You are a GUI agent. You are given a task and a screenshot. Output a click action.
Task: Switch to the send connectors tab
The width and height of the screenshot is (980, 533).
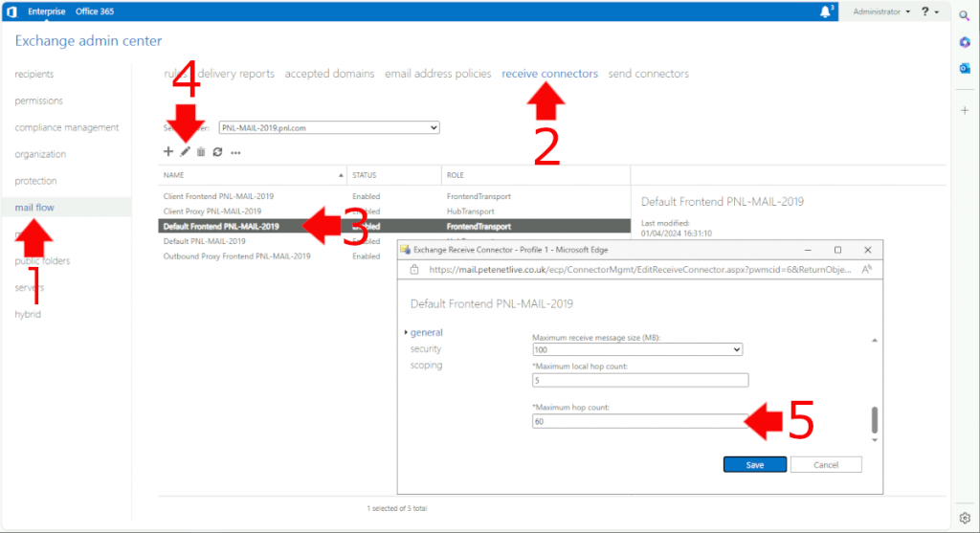648,74
